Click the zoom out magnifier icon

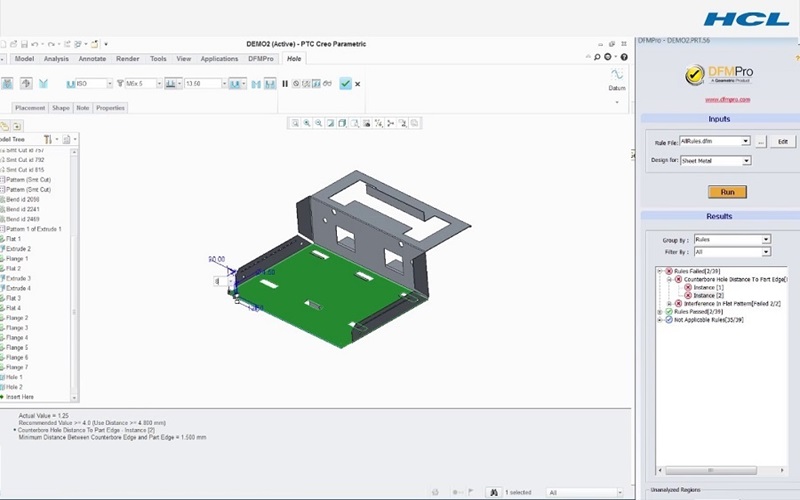318,123
